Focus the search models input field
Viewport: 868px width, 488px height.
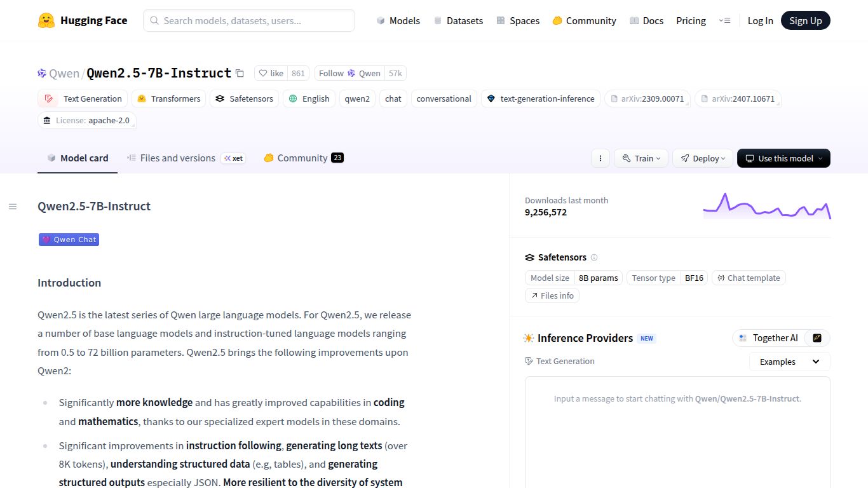[x=254, y=20]
